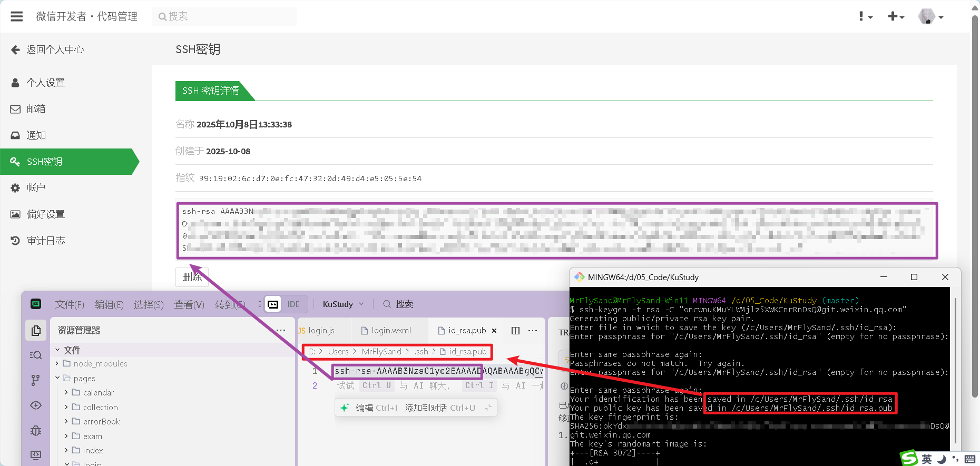This screenshot has width=980, height=466.
Task: Click the fingerprint value 39:19:02:6c...
Action: 310,179
